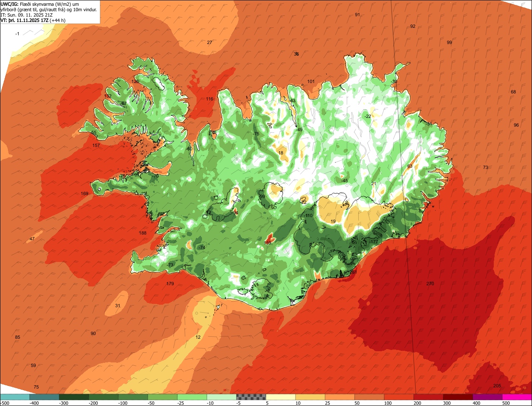
Task: Click the '75' value in the bottom-left corner
Action: pyautogui.click(x=36, y=387)
